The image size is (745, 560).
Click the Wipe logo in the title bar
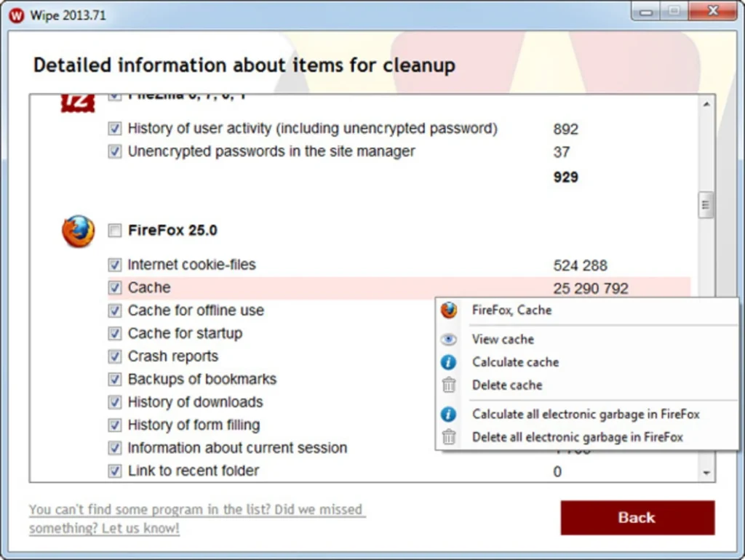15,15
